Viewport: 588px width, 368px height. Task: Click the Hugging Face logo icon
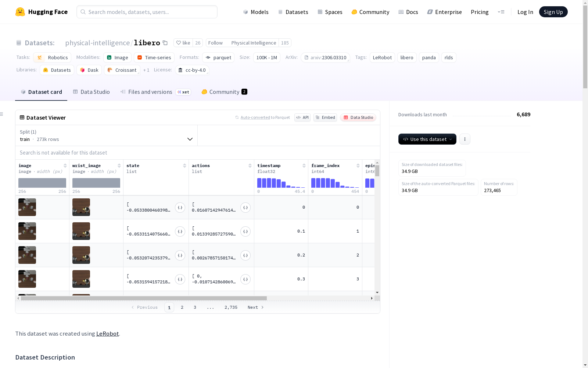coord(20,12)
